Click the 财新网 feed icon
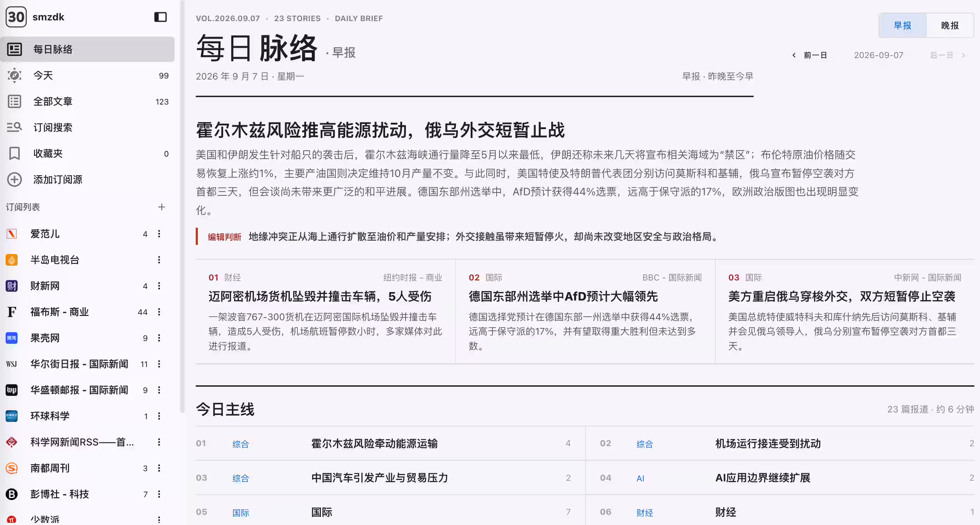Screen dimensions: 980x525 (12, 286)
